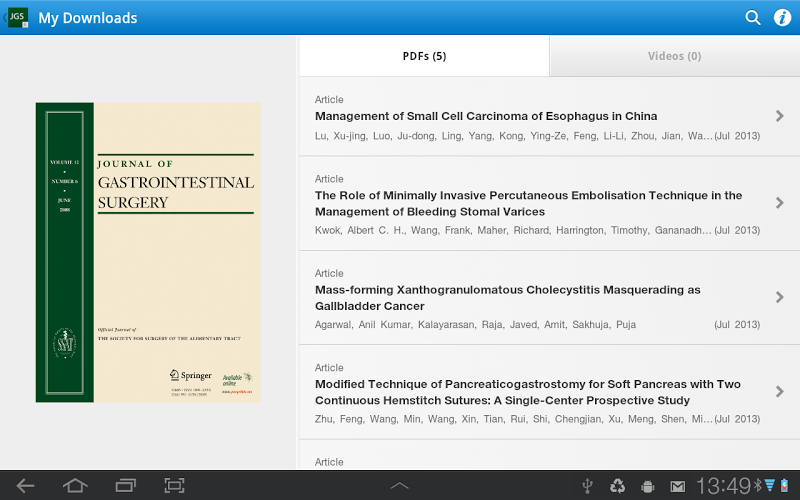Image resolution: width=800 pixels, height=500 pixels.
Task: Open the search magnifier icon
Action: coord(753,17)
